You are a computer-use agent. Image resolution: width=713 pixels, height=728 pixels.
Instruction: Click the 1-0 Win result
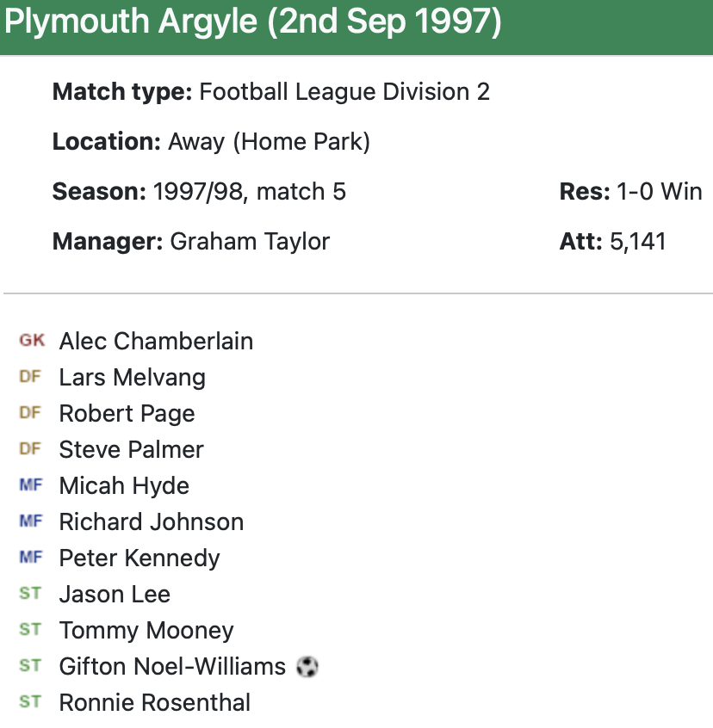660,191
